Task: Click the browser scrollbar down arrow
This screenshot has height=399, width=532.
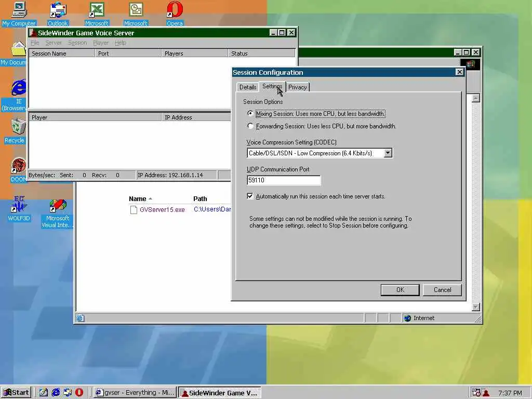Action: 476,307
